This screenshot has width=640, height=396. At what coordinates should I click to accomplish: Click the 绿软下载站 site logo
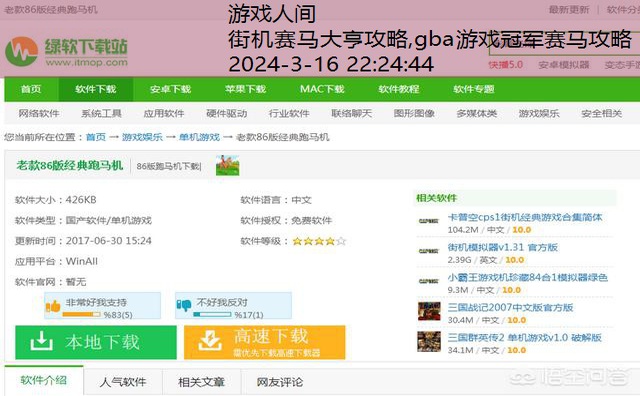pos(67,52)
